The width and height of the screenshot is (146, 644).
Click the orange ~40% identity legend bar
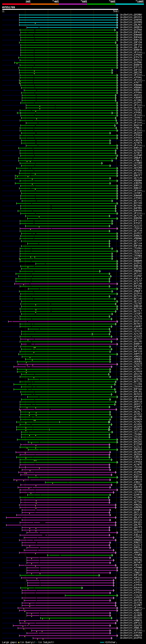pyautogui.click(x=45, y=4)
